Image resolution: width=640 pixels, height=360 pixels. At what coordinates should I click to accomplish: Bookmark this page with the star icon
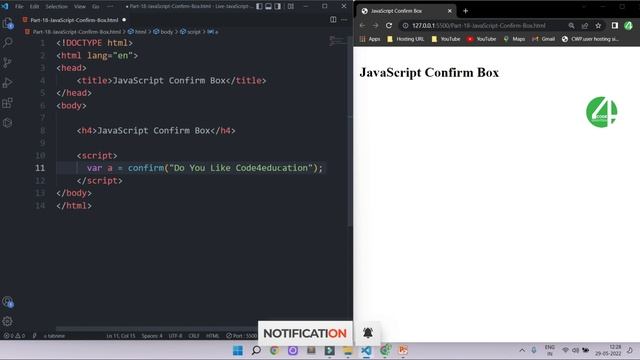click(x=598, y=25)
